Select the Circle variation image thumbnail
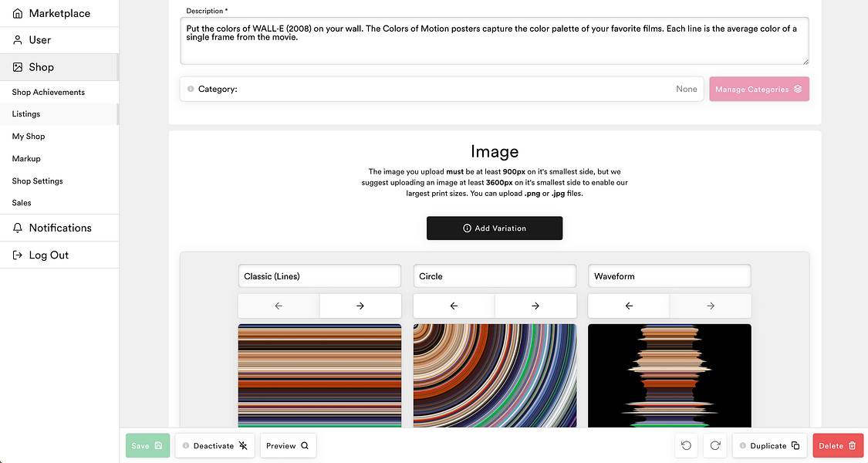This screenshot has width=868, height=463. [x=495, y=376]
